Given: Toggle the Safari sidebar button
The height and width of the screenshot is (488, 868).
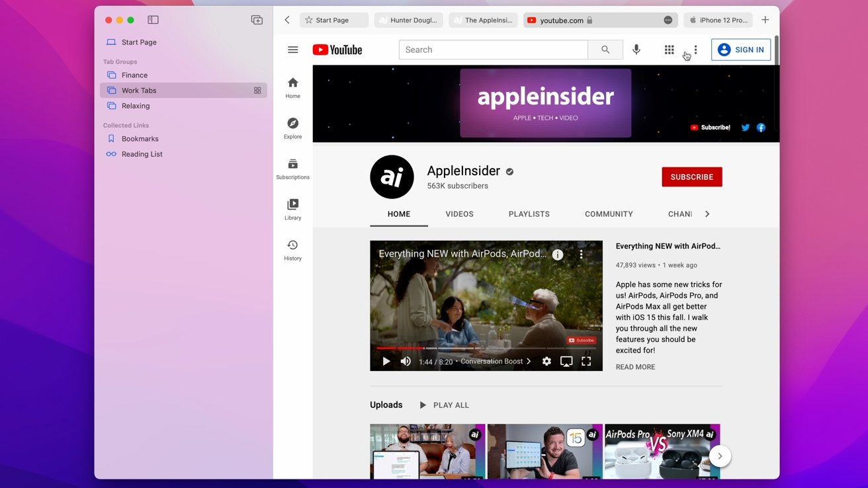Looking at the screenshot, I should pos(153,20).
